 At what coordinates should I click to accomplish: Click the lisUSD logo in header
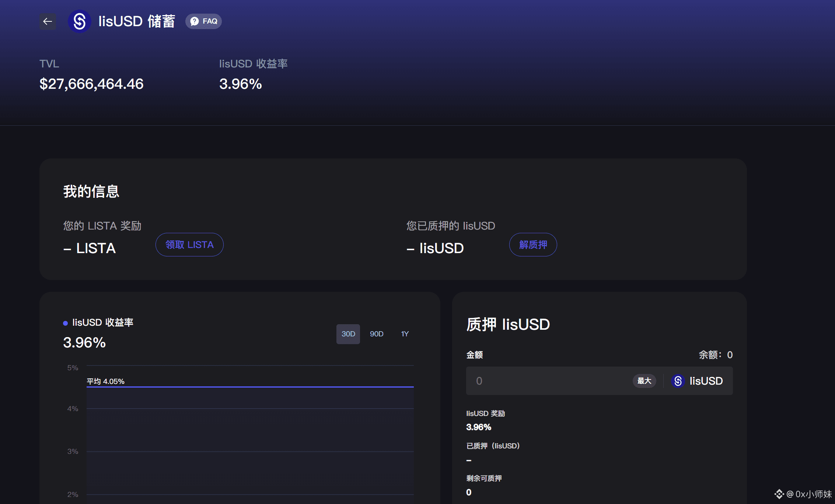point(80,21)
